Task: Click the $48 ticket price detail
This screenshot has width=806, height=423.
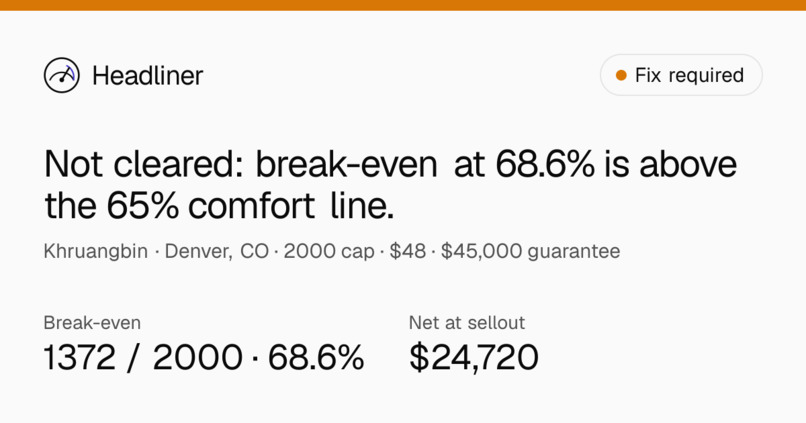Action: [408, 251]
